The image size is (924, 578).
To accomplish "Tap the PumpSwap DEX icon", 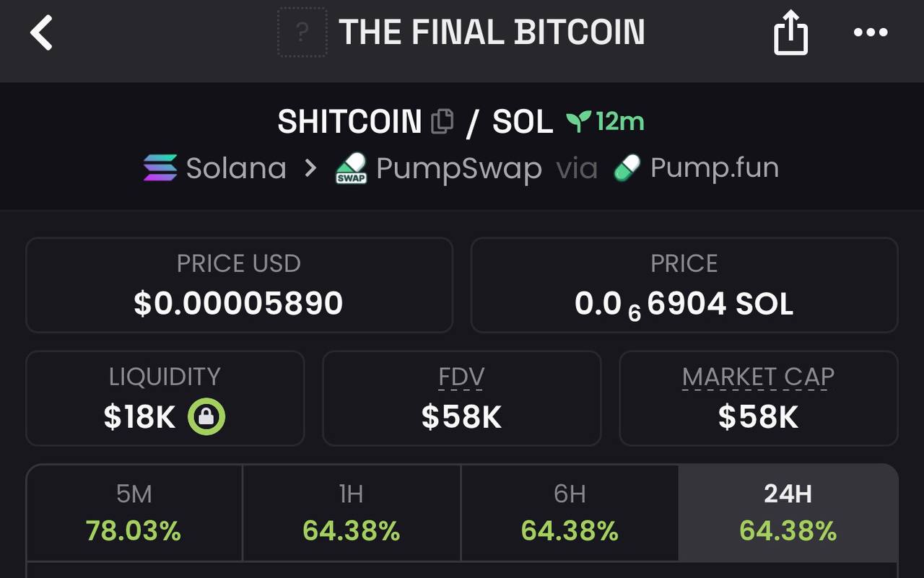I will click(x=352, y=169).
